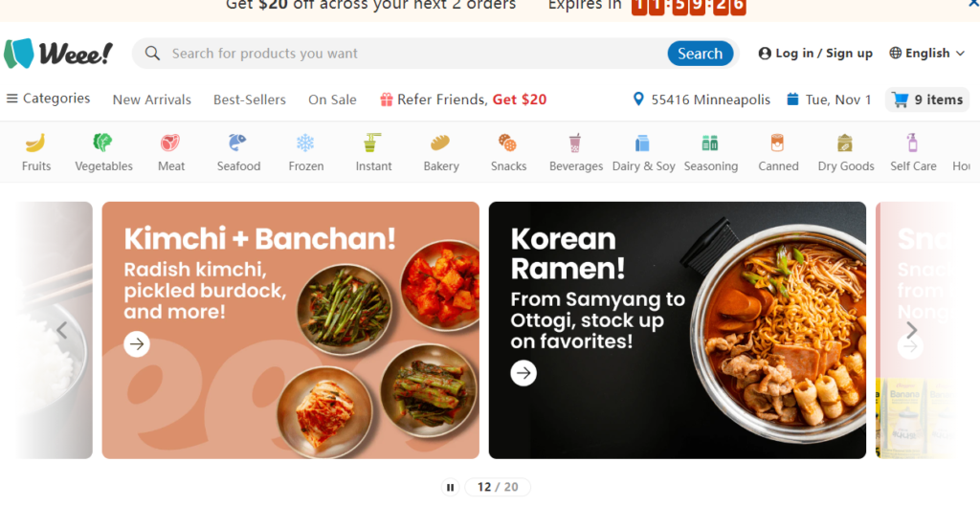This screenshot has height=506, width=980.
Task: Open the Bakery bread icon
Action: tap(440, 143)
